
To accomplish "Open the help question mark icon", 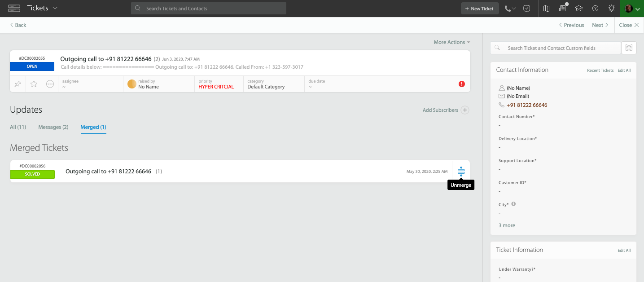I will (595, 9).
